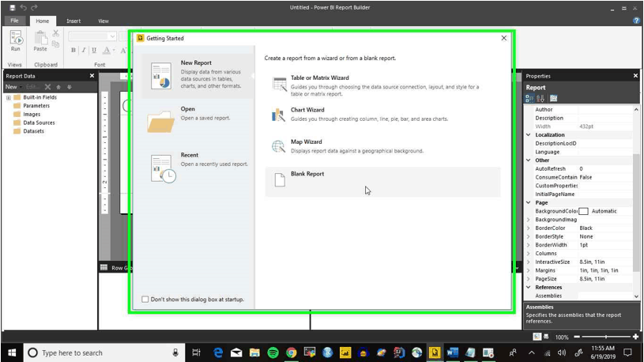Click the Windows taskbar search box
The image size is (644, 362).
(104, 353)
